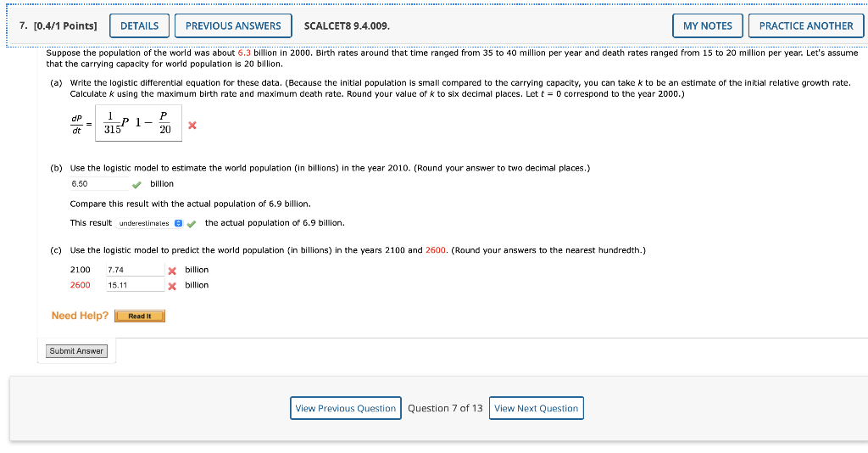Click the red X beside 15.11 answer
This screenshot has height=453, width=868.
[x=172, y=287]
